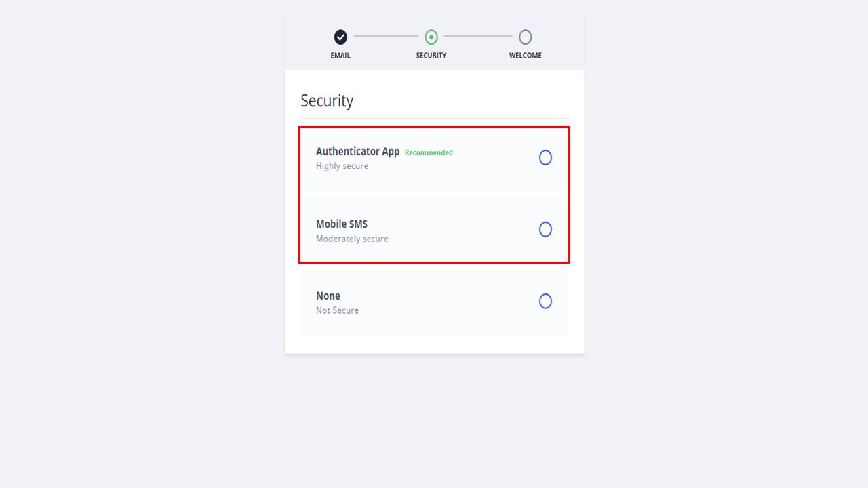The height and width of the screenshot is (488, 868).
Task: Click the Highly secure description text
Action: click(x=342, y=167)
